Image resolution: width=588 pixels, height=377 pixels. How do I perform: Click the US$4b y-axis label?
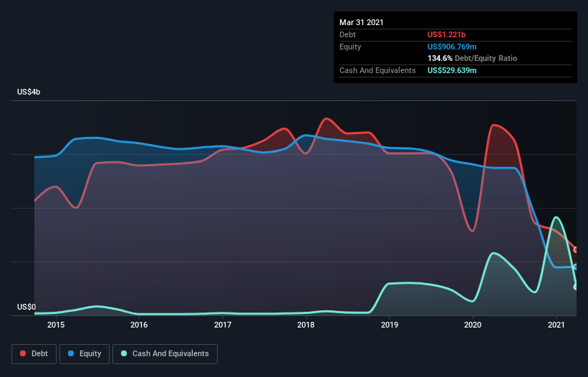[x=29, y=92]
